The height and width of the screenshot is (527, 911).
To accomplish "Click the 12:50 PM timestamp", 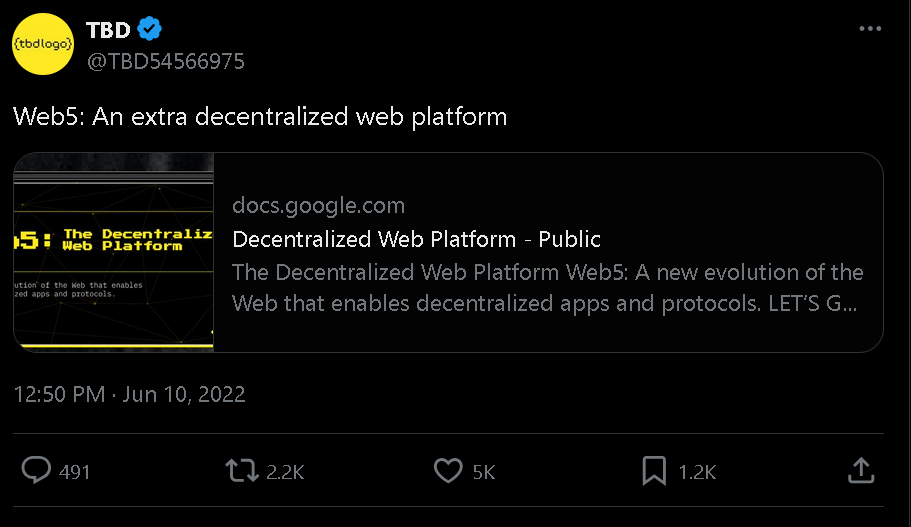I will (x=59, y=394).
